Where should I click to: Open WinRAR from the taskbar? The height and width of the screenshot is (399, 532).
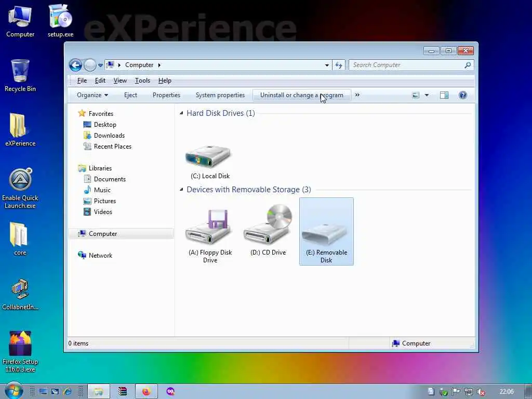[x=123, y=392]
